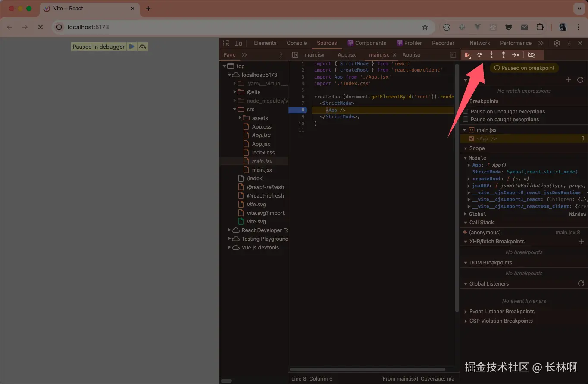Refresh watch expressions

coord(580,80)
